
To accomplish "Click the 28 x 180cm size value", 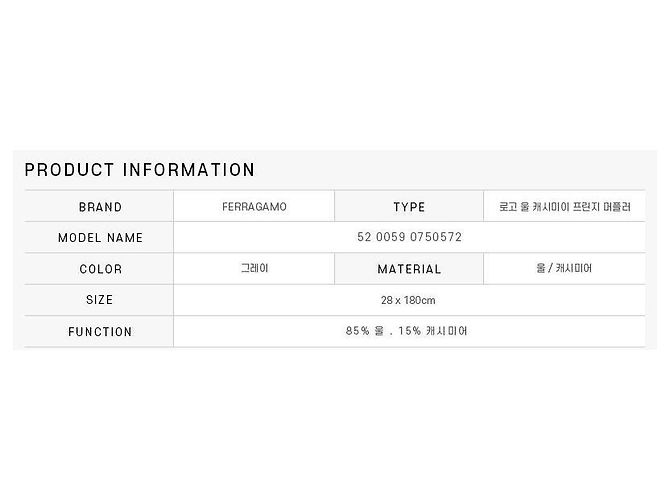I will pyautogui.click(x=408, y=300).
